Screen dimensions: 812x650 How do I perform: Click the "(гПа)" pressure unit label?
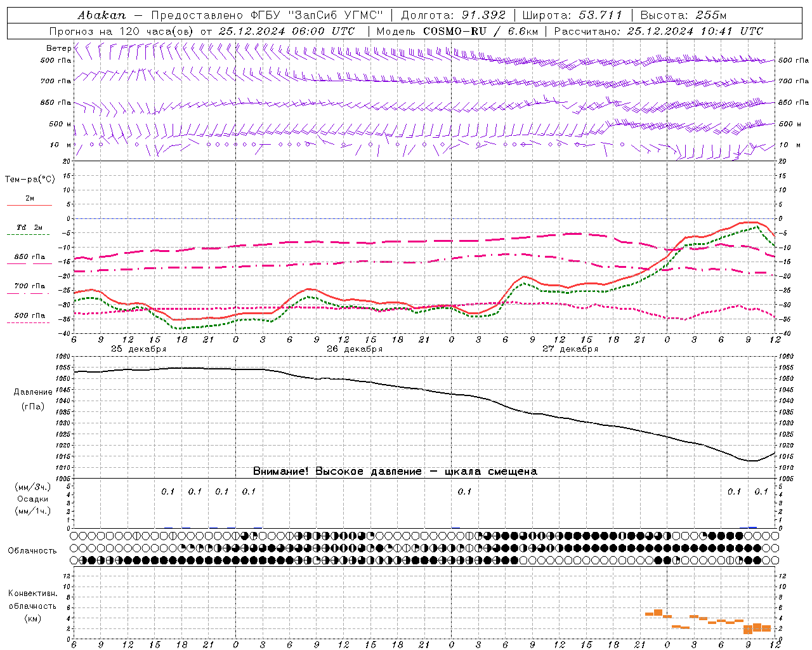33,407
